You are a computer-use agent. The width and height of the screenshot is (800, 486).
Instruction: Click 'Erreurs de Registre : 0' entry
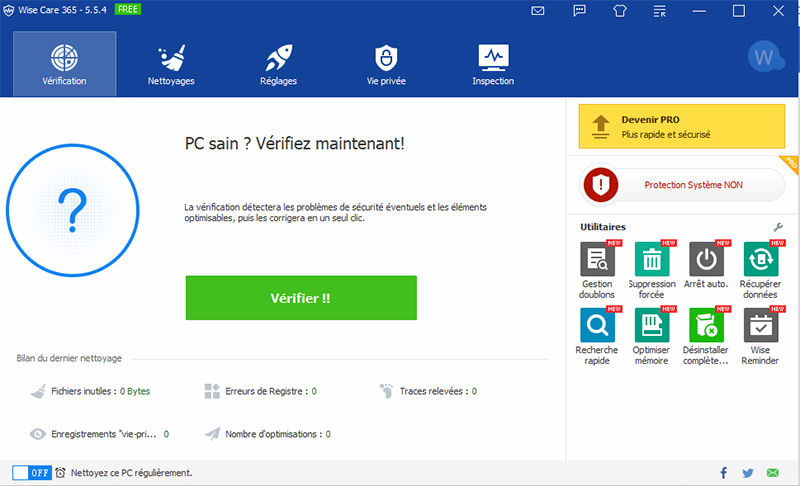tap(271, 391)
